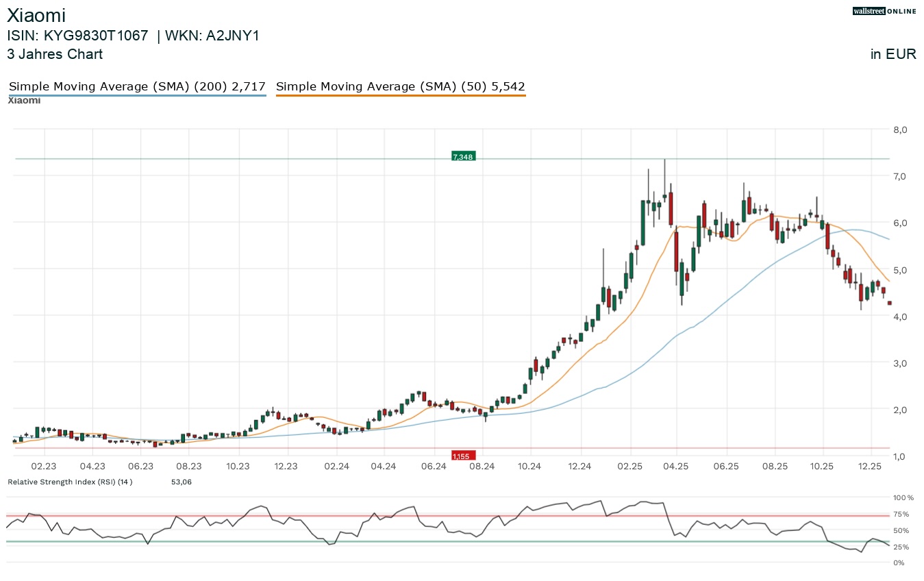Select the 02.23 date axis label

pos(42,466)
